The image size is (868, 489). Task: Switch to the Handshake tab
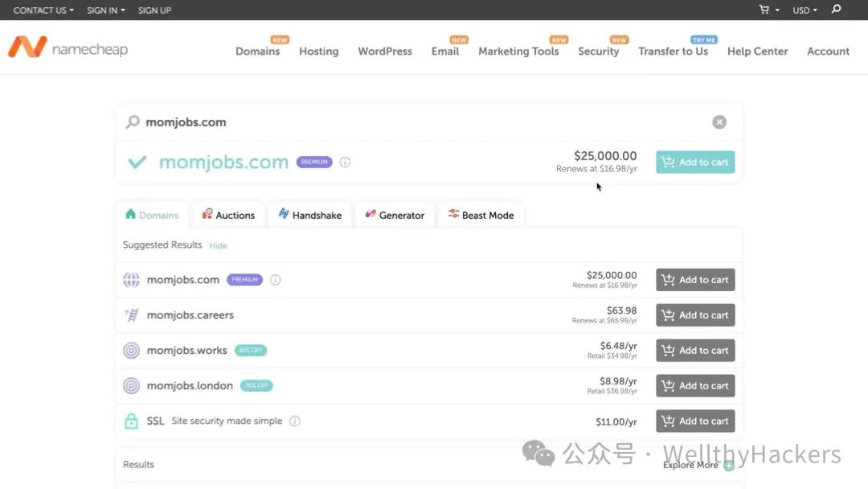310,215
